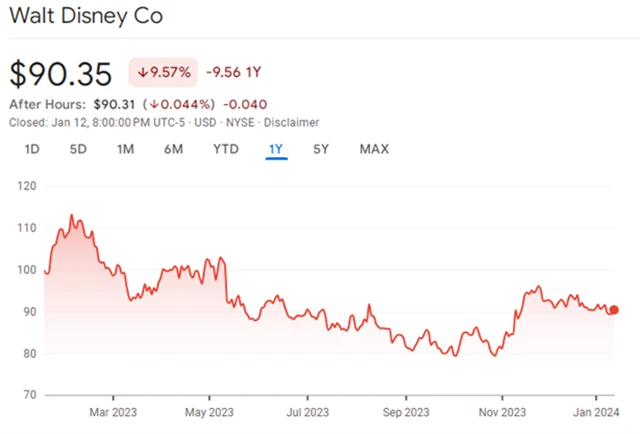Click the red end-point dot on chart
This screenshot has width=640, height=434.
click(614, 310)
